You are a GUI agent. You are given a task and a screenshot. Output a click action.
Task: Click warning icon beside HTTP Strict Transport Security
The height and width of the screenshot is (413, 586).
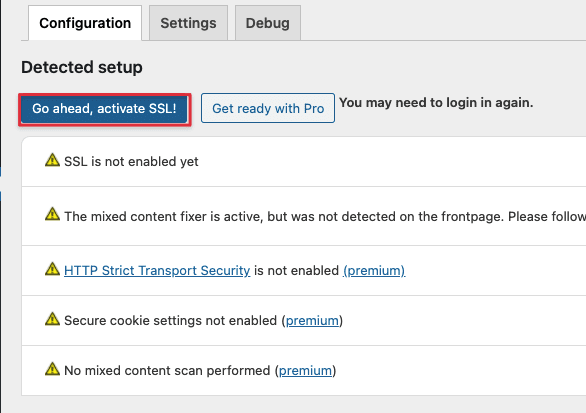coord(52,269)
